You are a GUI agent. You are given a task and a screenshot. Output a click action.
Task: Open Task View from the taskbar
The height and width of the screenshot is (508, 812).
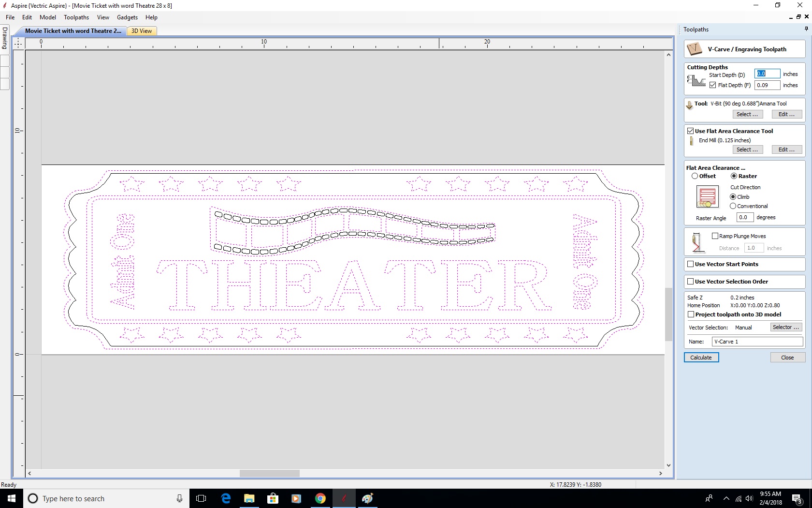point(201,498)
